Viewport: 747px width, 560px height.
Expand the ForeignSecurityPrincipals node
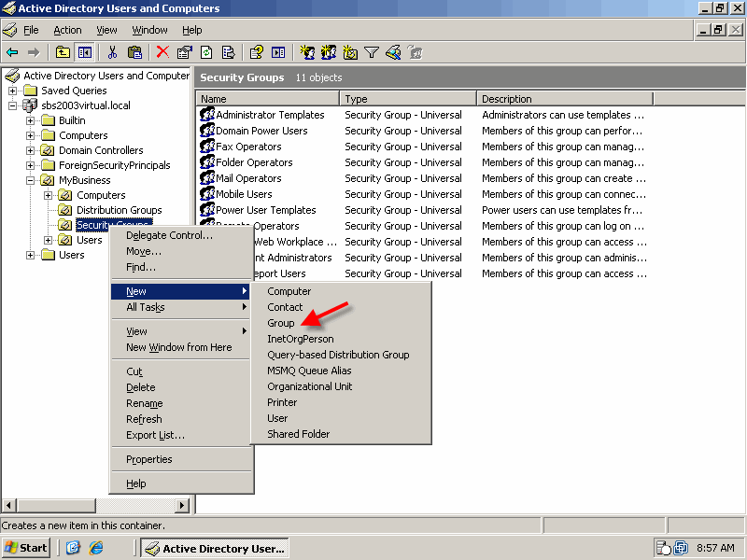31,165
